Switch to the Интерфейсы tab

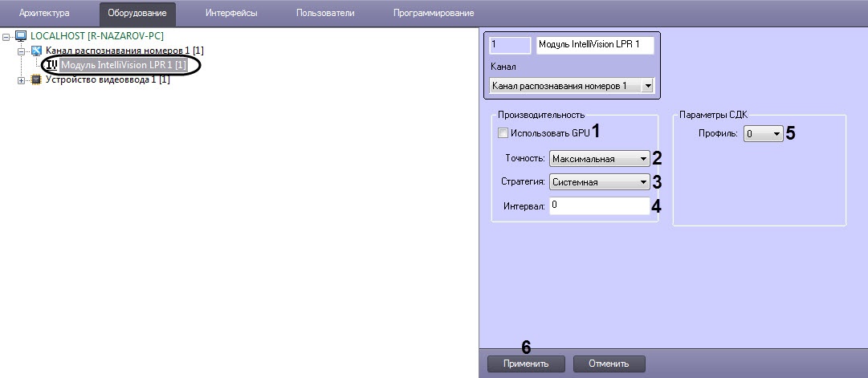(x=231, y=14)
